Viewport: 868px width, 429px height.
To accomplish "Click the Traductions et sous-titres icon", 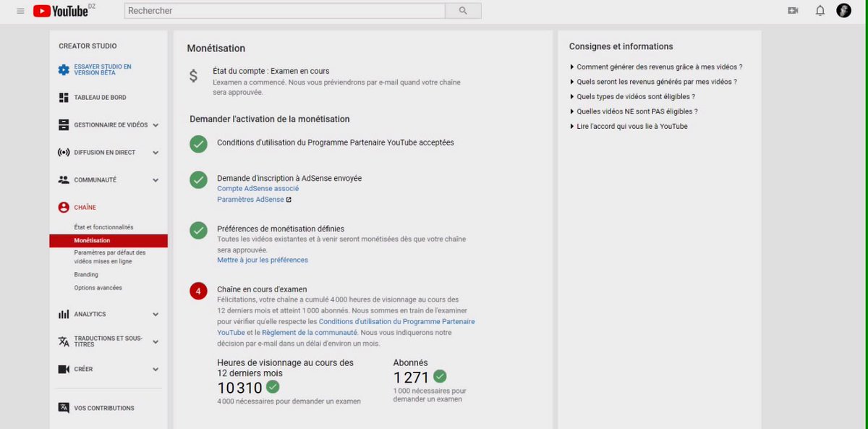I will click(x=64, y=341).
